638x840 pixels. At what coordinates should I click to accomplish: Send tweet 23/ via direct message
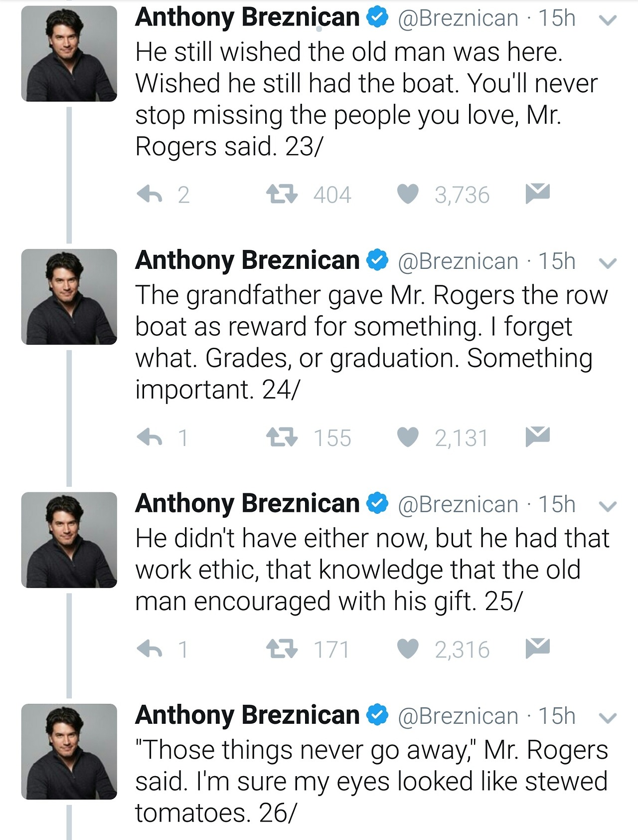[x=537, y=193]
